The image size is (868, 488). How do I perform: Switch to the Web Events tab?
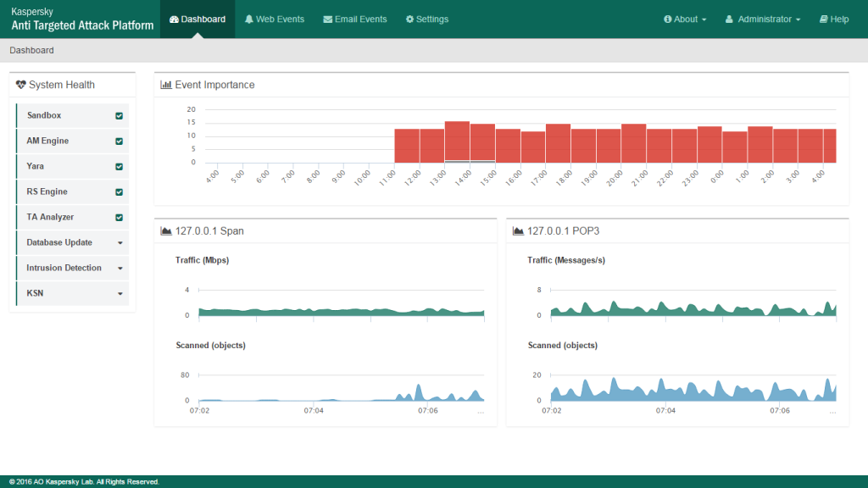pyautogui.click(x=275, y=19)
